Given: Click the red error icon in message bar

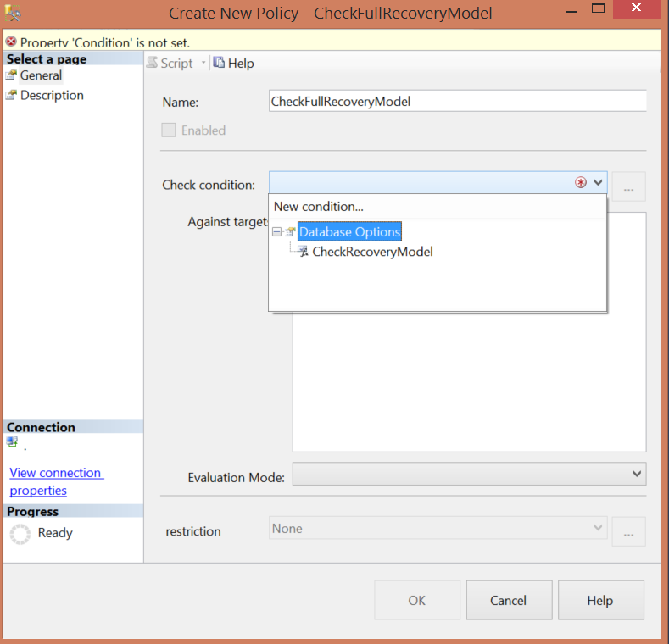Looking at the screenshot, I should [11, 42].
